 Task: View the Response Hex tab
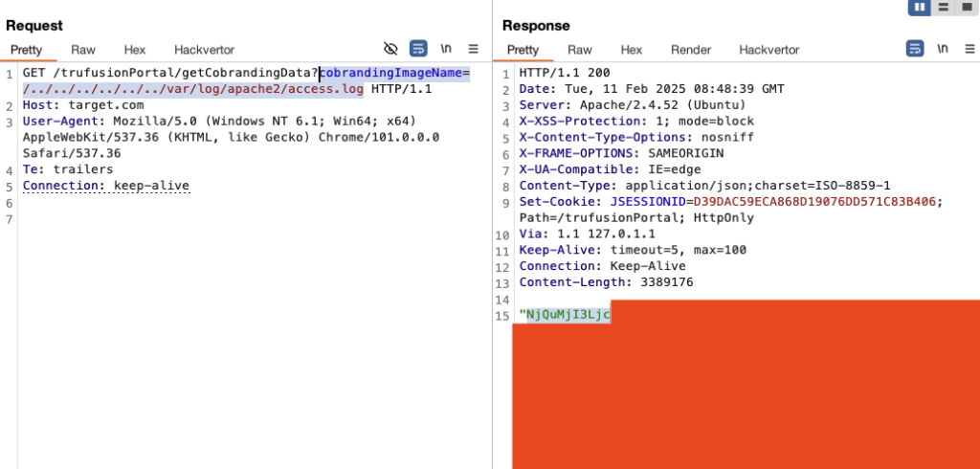coord(632,50)
